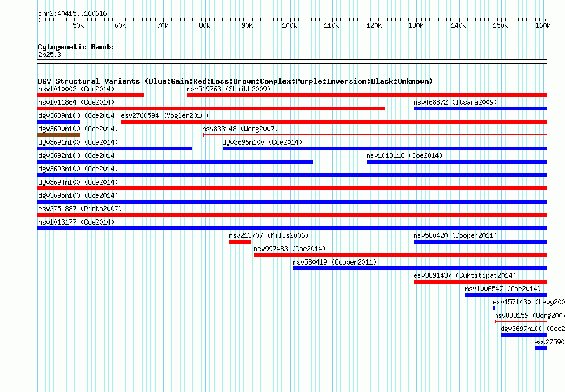Click the 100k ruler tick label

(289, 25)
